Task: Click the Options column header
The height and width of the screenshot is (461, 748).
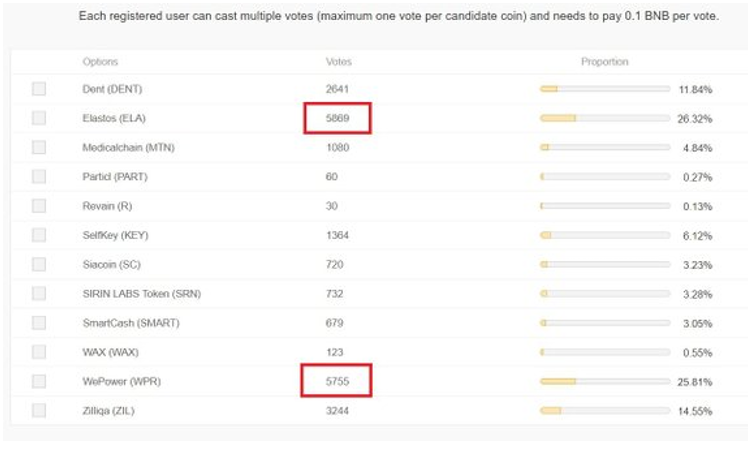Action: 100,62
